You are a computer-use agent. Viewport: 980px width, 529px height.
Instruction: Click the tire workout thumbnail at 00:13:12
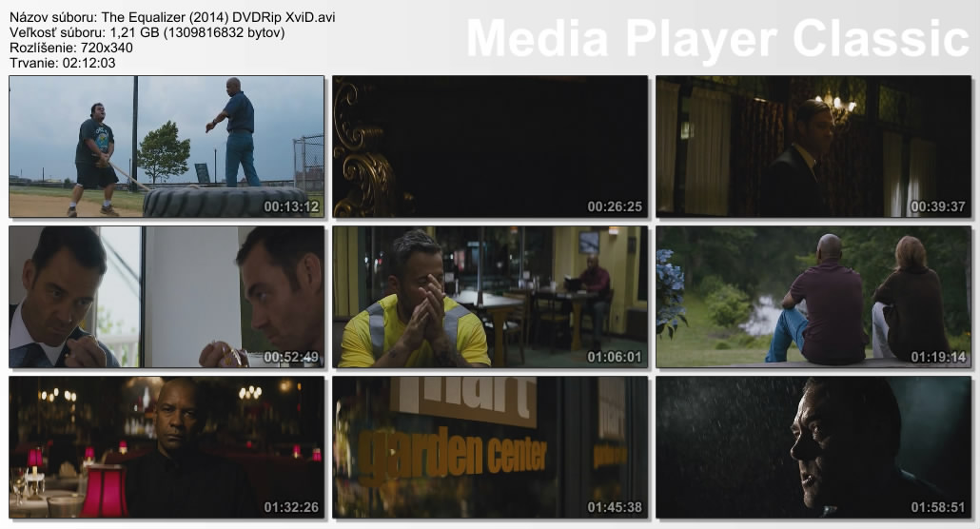coord(167,146)
